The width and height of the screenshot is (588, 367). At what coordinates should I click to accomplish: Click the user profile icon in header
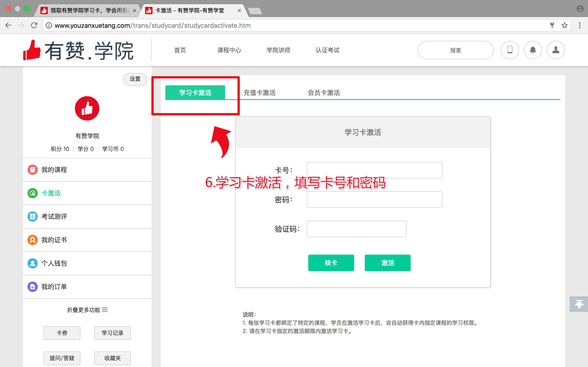[556, 50]
